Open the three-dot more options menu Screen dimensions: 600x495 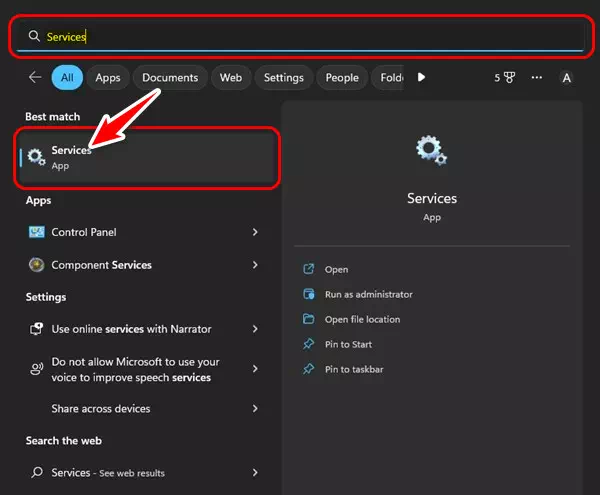[536, 78]
